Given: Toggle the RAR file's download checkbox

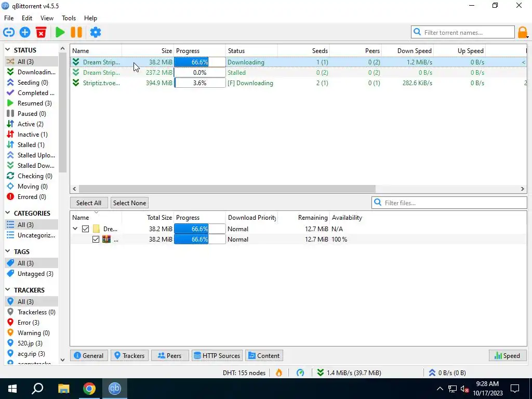Looking at the screenshot, I should coord(96,239).
